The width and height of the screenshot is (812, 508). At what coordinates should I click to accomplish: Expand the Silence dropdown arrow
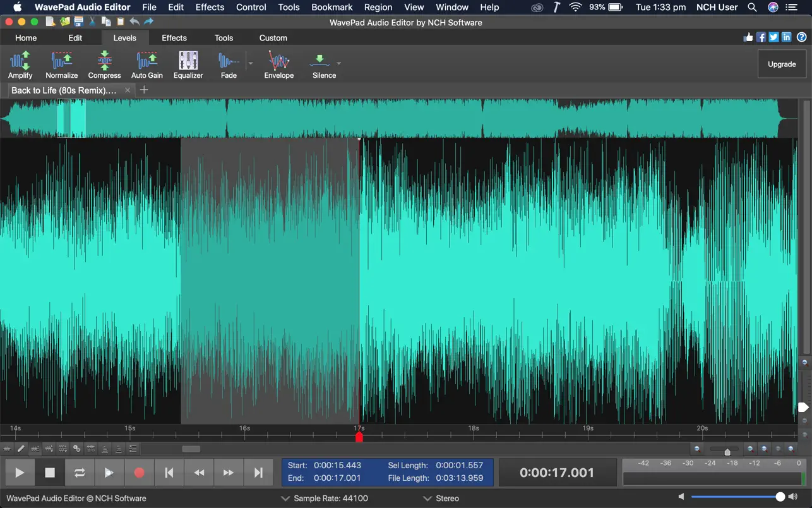pos(339,63)
